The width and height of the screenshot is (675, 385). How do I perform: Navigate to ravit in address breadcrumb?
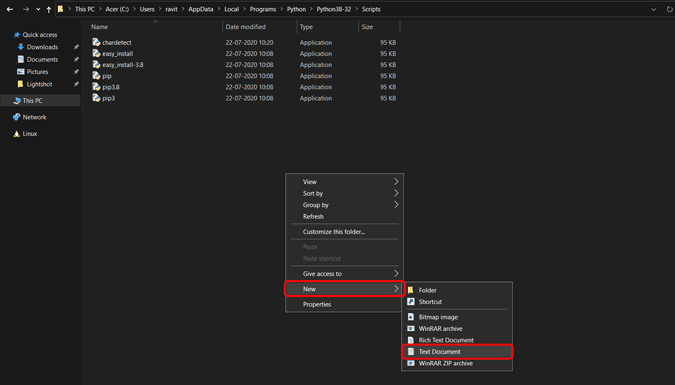[171, 9]
